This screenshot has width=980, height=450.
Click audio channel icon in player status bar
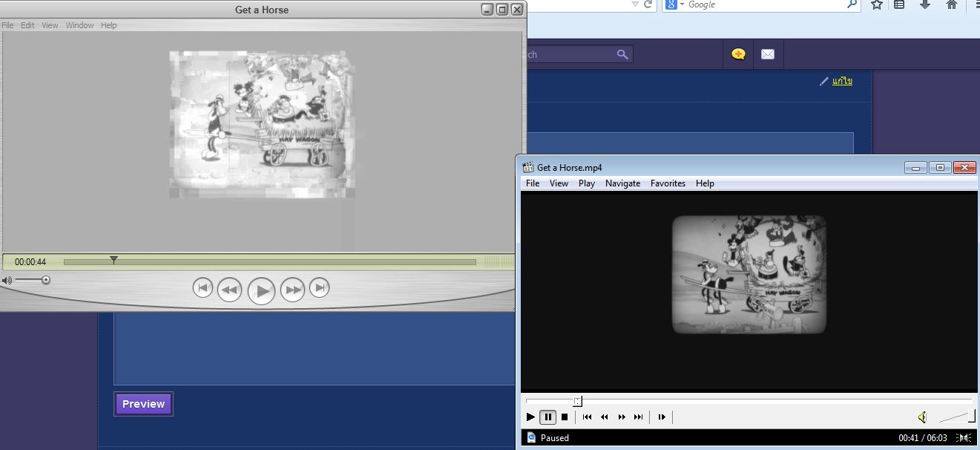point(964,438)
